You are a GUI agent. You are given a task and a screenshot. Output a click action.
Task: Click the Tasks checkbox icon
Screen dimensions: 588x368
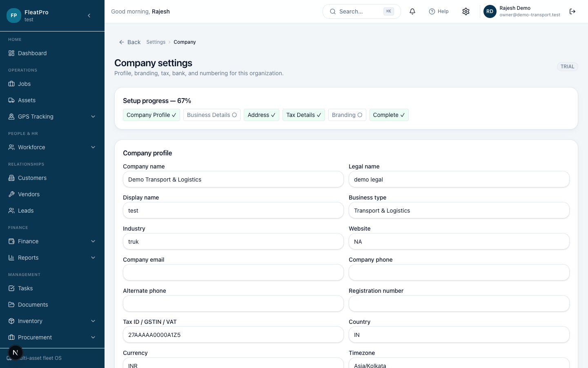11,288
